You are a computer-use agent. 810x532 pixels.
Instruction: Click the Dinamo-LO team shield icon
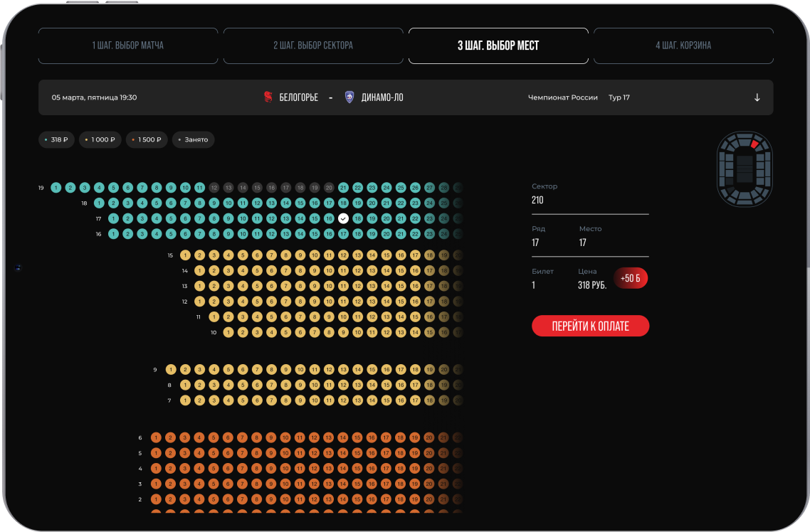point(349,97)
